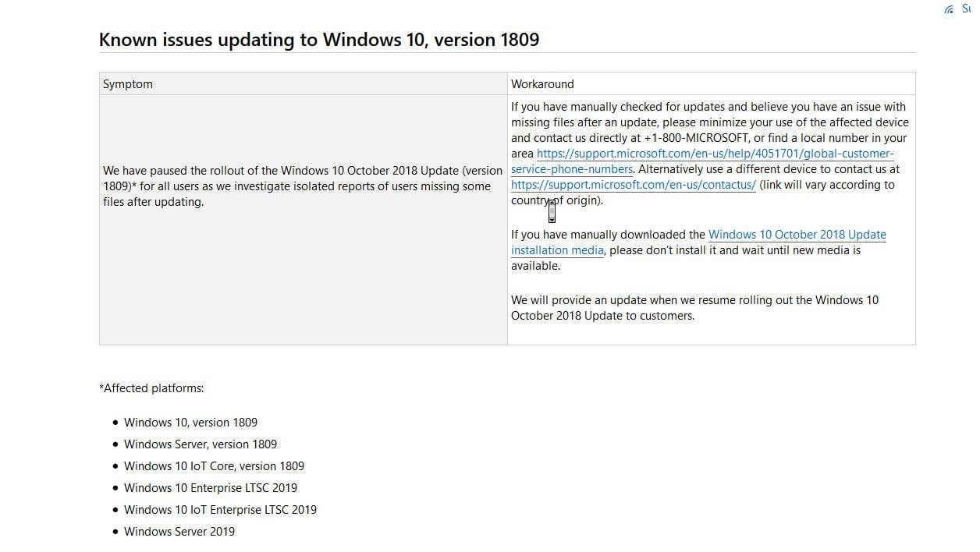Click the truncated Subscribe link beside RSS icon

click(x=966, y=9)
